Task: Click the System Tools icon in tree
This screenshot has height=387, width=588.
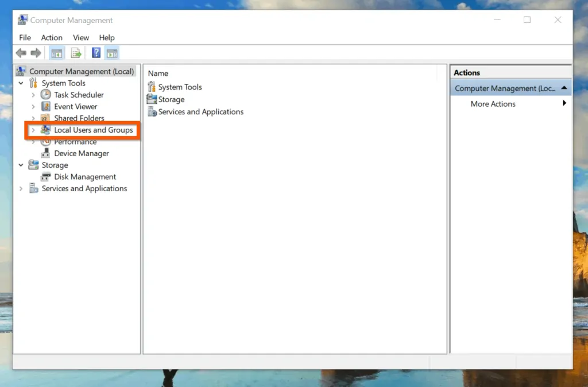Action: pos(33,83)
